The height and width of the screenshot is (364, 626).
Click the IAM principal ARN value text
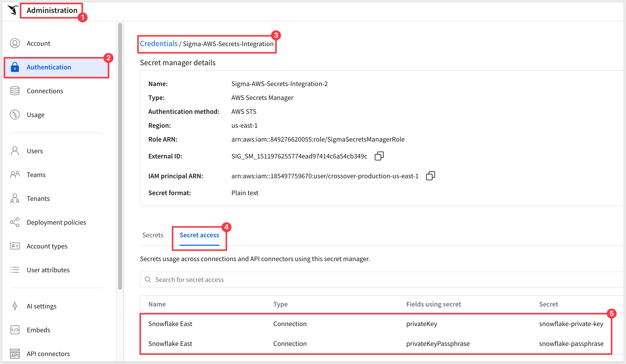(325, 176)
